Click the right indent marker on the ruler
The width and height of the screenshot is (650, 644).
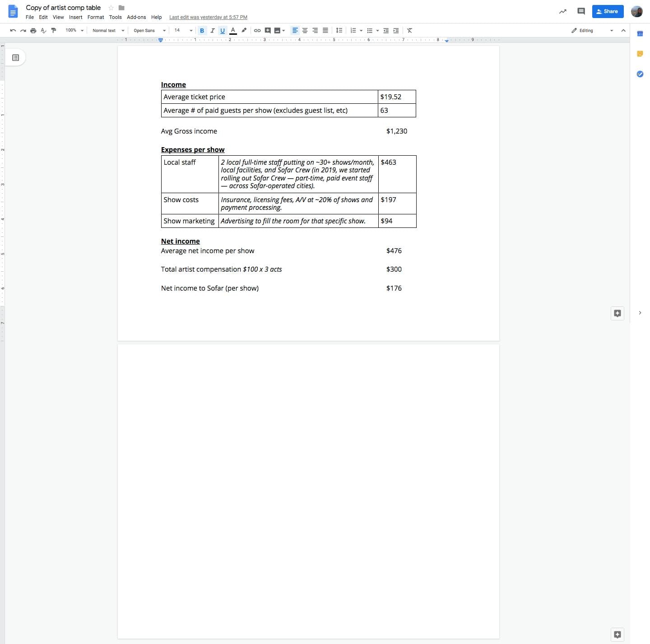(447, 41)
